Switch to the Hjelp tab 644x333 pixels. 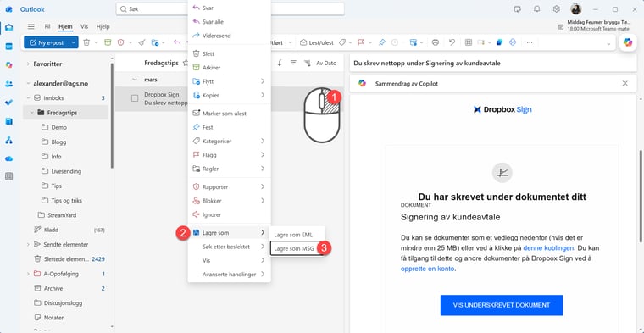[x=103, y=26]
